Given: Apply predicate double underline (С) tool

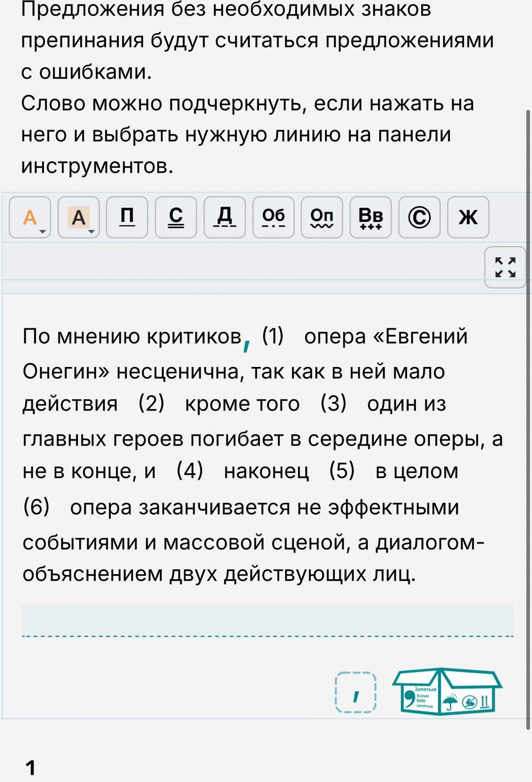Looking at the screenshot, I should click(x=176, y=217).
